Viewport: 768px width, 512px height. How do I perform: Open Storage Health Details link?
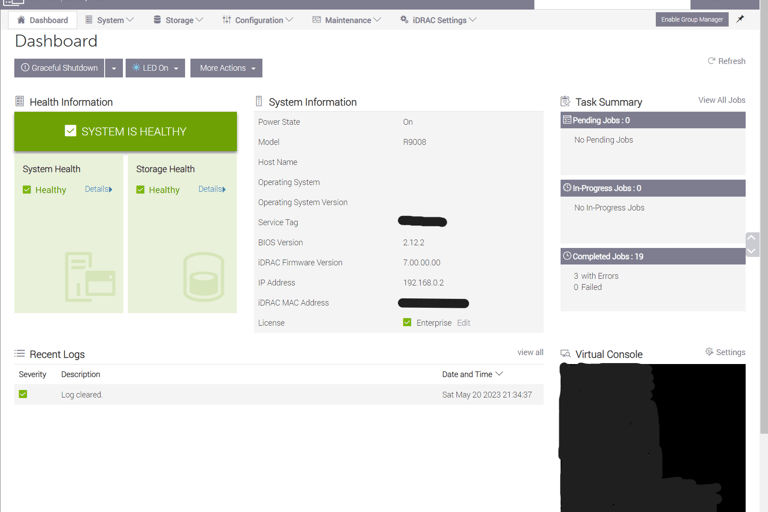tap(212, 189)
